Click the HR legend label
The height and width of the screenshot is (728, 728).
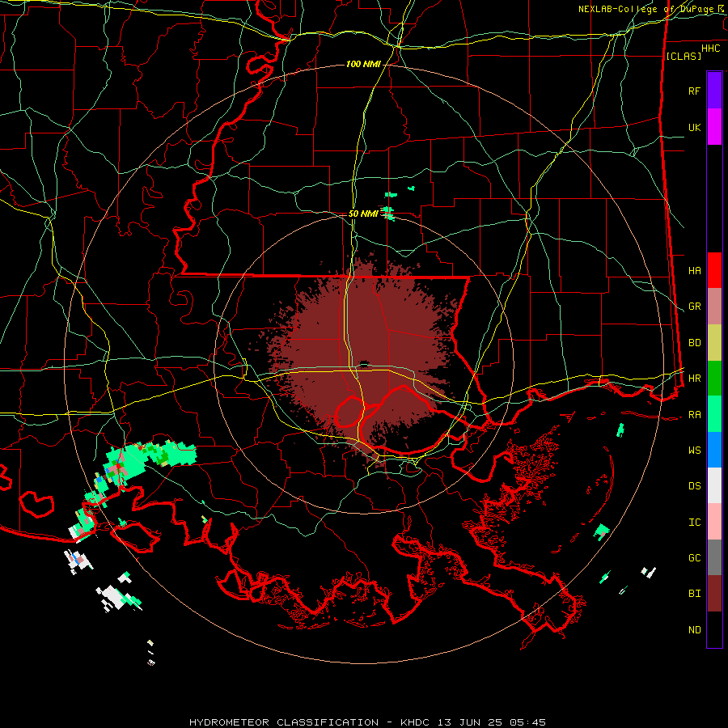694,379
